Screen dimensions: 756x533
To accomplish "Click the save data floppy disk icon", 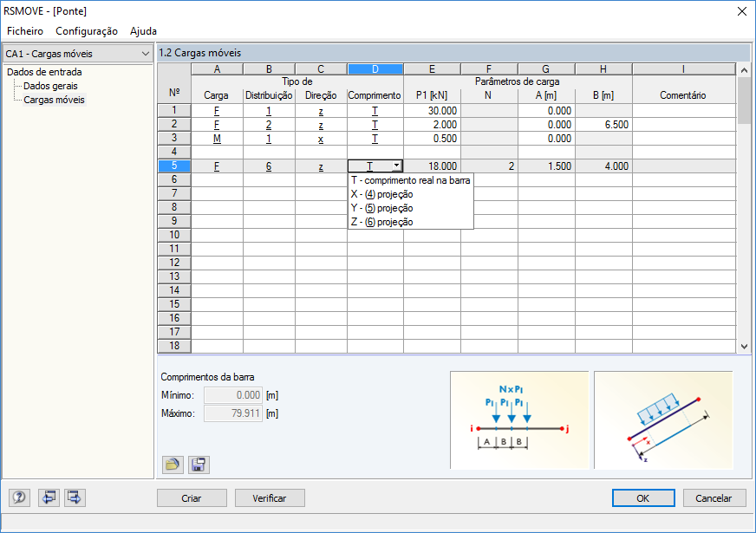I will 199,465.
